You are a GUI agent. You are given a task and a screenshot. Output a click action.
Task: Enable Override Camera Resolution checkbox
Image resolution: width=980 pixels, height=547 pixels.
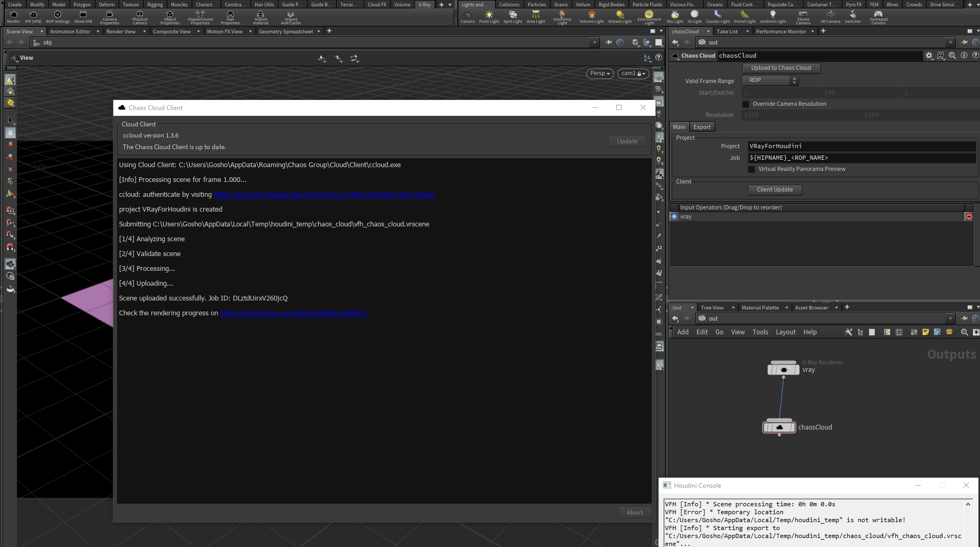coord(746,104)
